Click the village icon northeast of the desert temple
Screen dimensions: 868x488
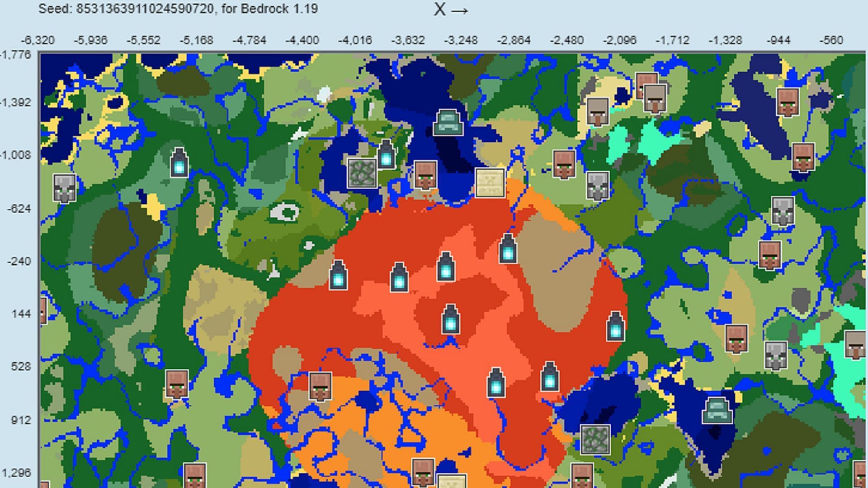pos(564,165)
